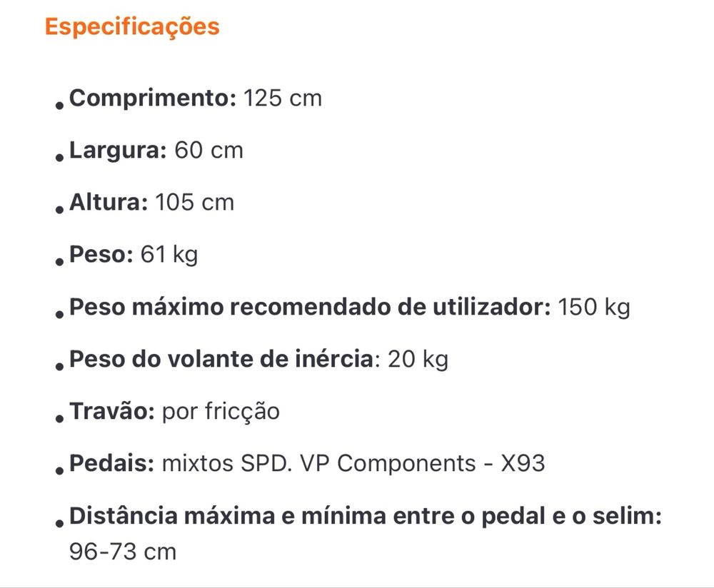
Task: Click the 20 kg flywheel value
Action: 418,360
